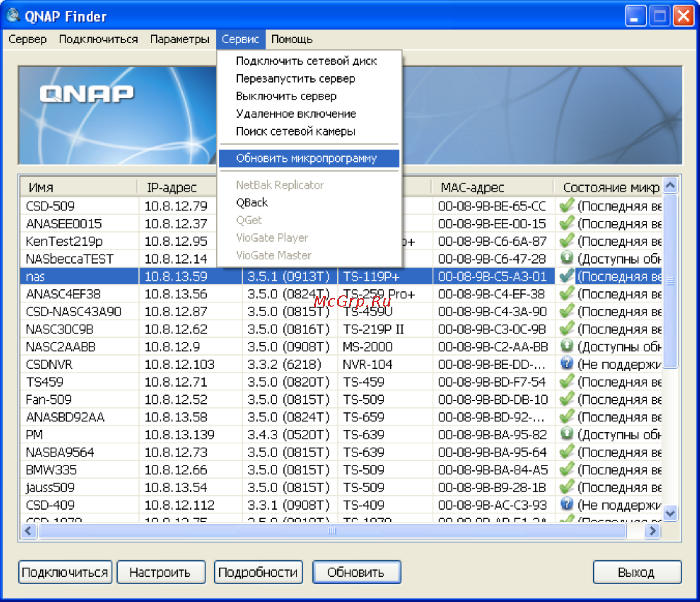Minimize the QNAP Finder window

coord(635,16)
